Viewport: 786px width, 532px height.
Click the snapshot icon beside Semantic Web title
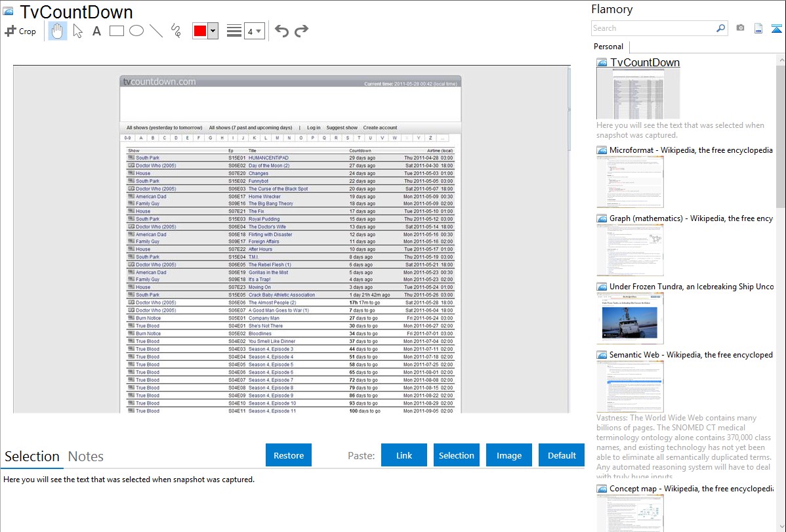(x=602, y=355)
